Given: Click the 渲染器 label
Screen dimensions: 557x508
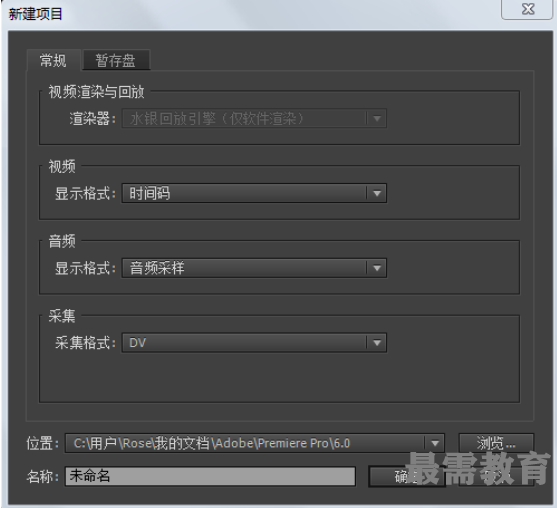Looking at the screenshot, I should pos(92,119).
